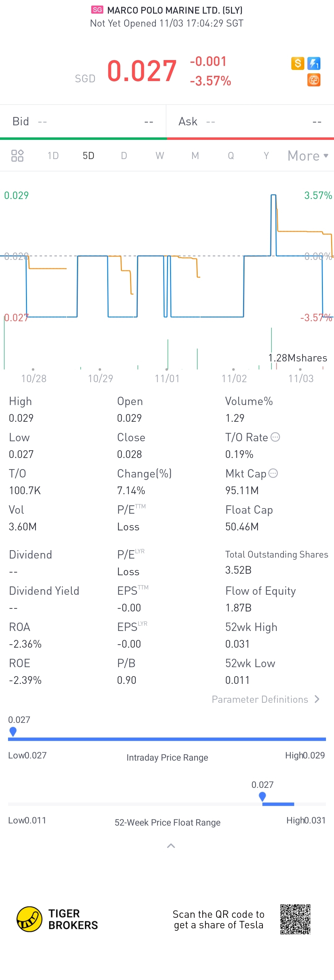Switch chart to weekly W tab
The width and height of the screenshot is (334, 980).
click(x=160, y=156)
